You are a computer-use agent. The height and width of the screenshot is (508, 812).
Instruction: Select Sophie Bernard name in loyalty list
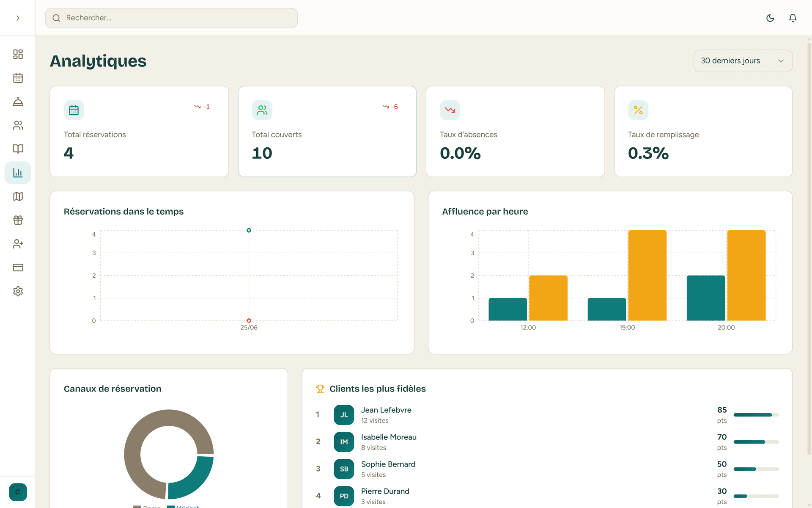click(388, 464)
